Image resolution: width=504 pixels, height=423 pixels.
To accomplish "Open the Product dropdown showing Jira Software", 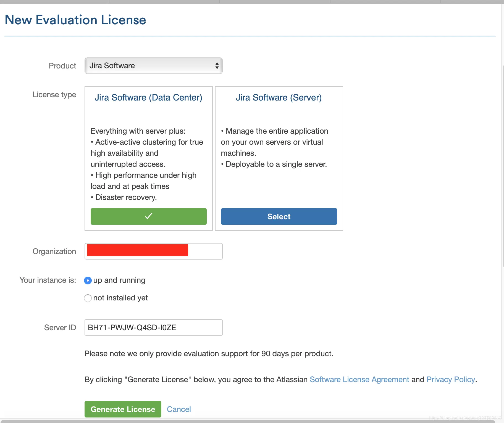I will click(153, 66).
